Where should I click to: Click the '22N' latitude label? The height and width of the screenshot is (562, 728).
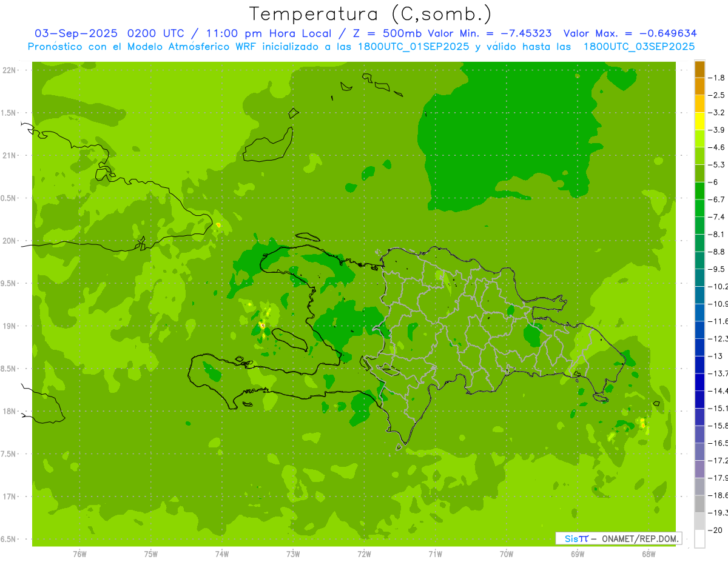(x=10, y=70)
